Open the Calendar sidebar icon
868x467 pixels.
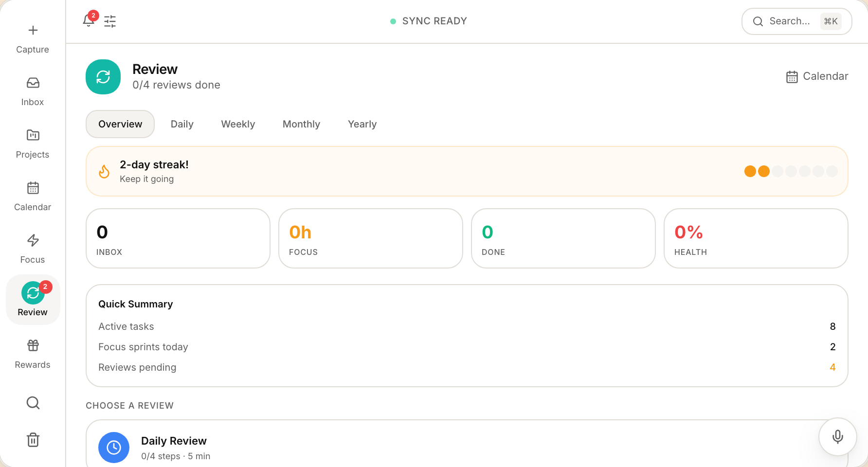[33, 188]
